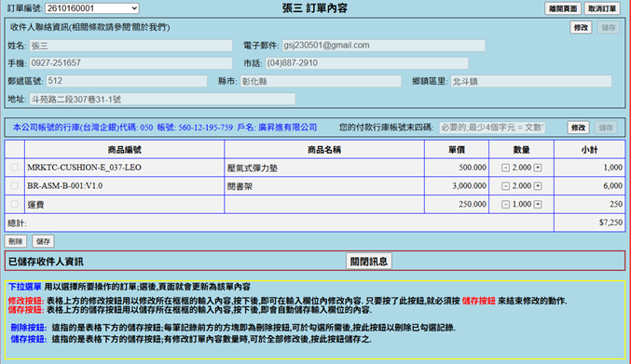Decrease quantity of 閱書架
The image size is (631, 364).
click(x=505, y=186)
